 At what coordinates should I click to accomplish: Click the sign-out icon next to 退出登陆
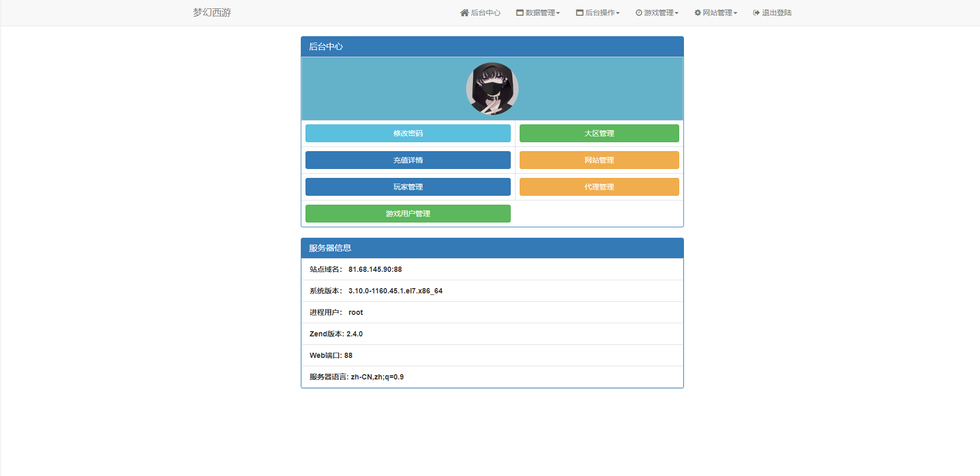[756, 13]
